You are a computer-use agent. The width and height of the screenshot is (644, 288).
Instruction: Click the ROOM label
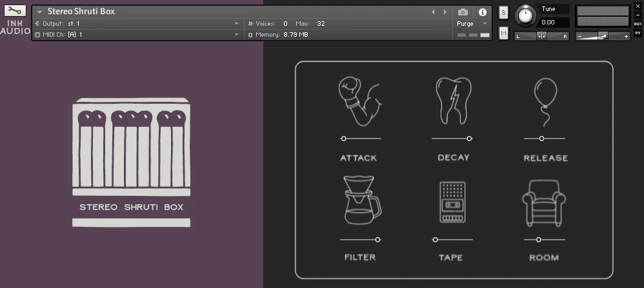pos(544,258)
